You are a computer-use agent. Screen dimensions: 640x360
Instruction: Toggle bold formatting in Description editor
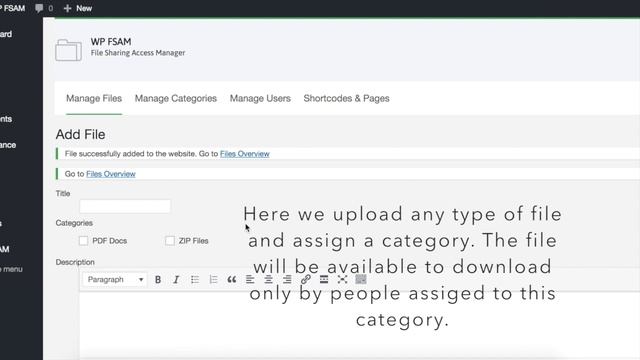pyautogui.click(x=158, y=280)
